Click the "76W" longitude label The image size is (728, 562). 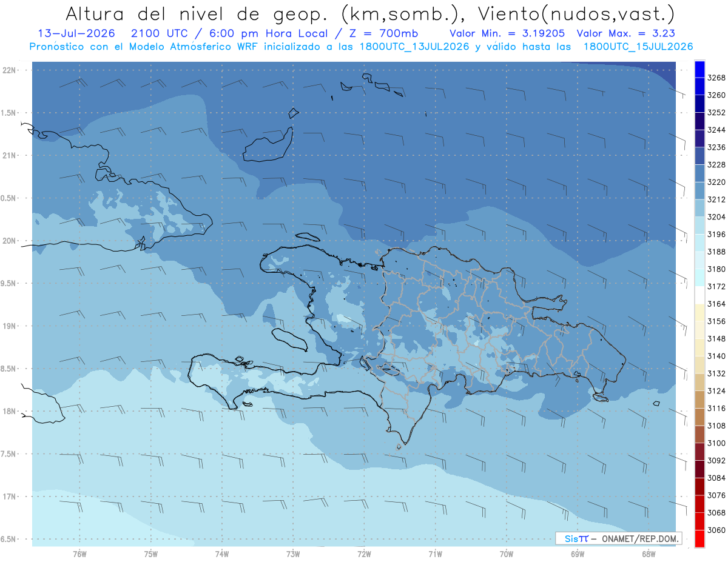coord(79,554)
